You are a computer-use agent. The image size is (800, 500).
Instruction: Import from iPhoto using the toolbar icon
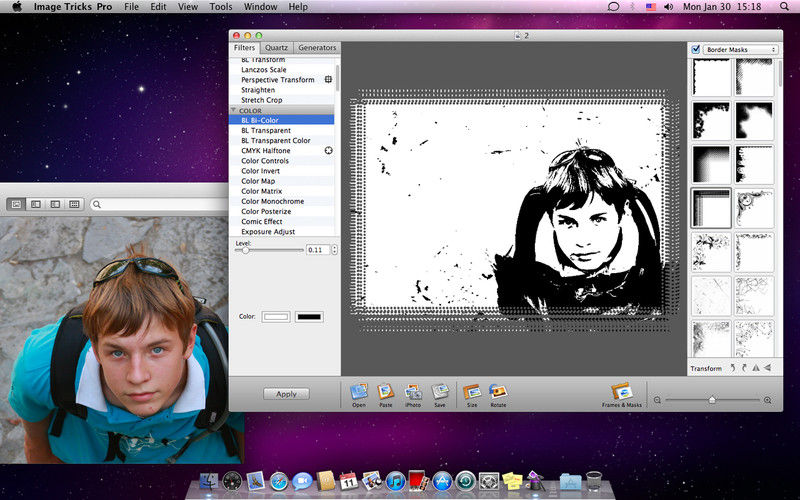[413, 391]
